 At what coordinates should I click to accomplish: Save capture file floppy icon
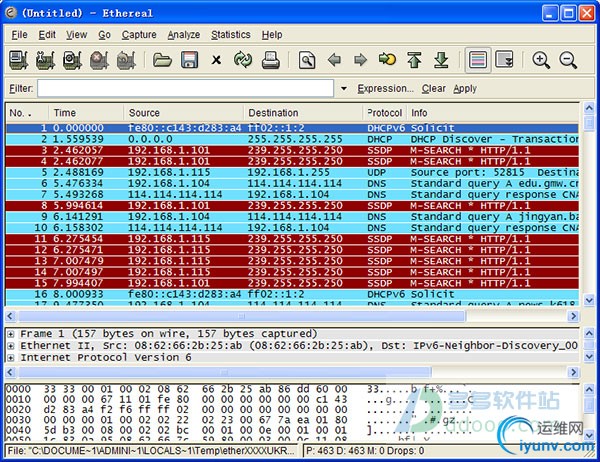pyautogui.click(x=189, y=60)
